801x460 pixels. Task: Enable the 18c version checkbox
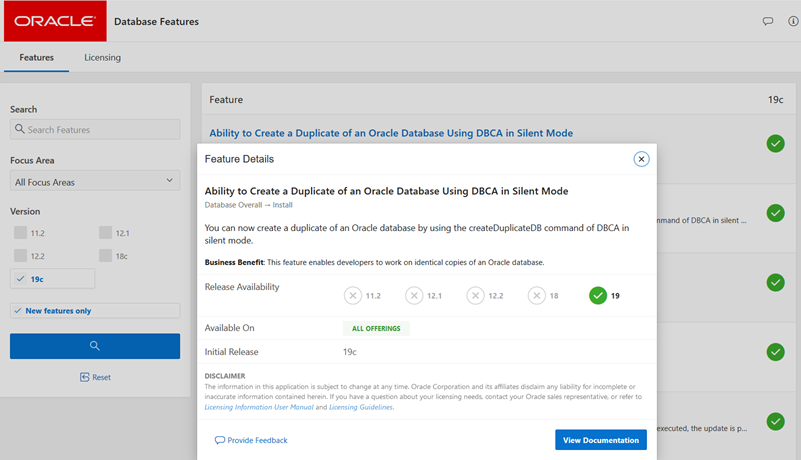tap(106, 256)
